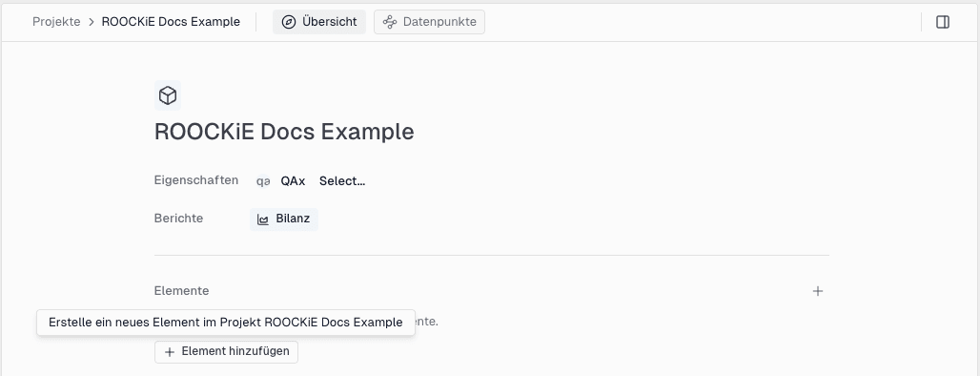The image size is (980, 376).
Task: Click the cube project icon above title
Action: (168, 95)
